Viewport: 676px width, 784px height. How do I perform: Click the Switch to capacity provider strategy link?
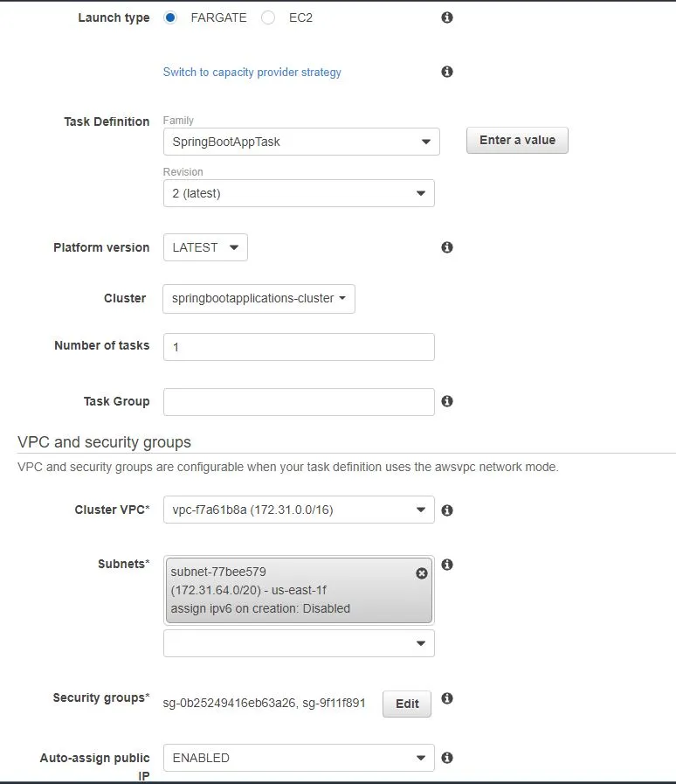coord(252,72)
